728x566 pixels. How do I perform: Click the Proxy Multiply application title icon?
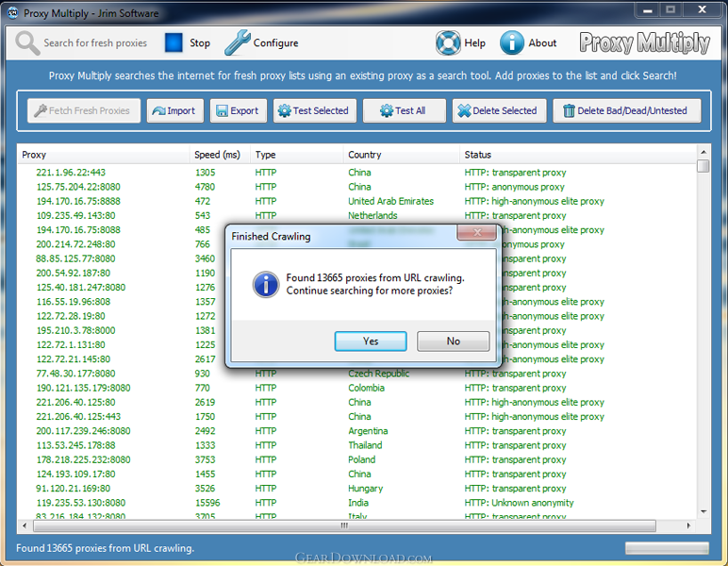[x=13, y=12]
